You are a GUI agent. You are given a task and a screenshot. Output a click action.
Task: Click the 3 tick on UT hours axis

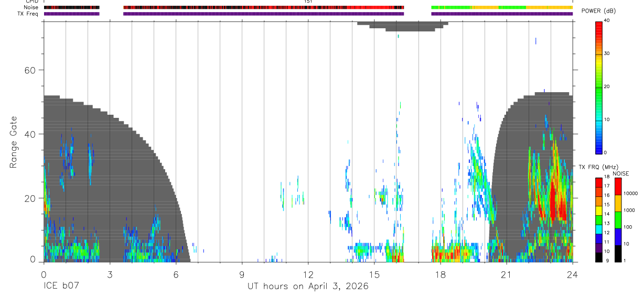click(110, 274)
